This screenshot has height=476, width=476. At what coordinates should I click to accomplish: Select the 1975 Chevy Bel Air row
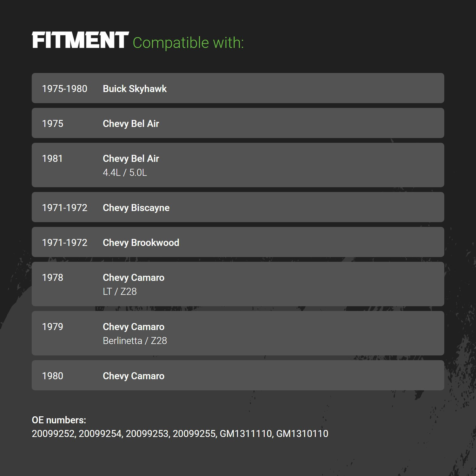point(238,123)
